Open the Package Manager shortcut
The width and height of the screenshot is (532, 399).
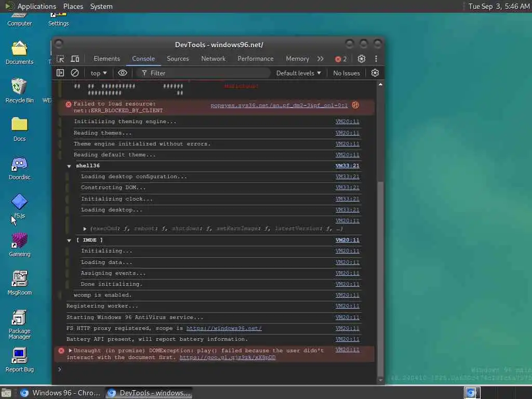[x=19, y=324]
